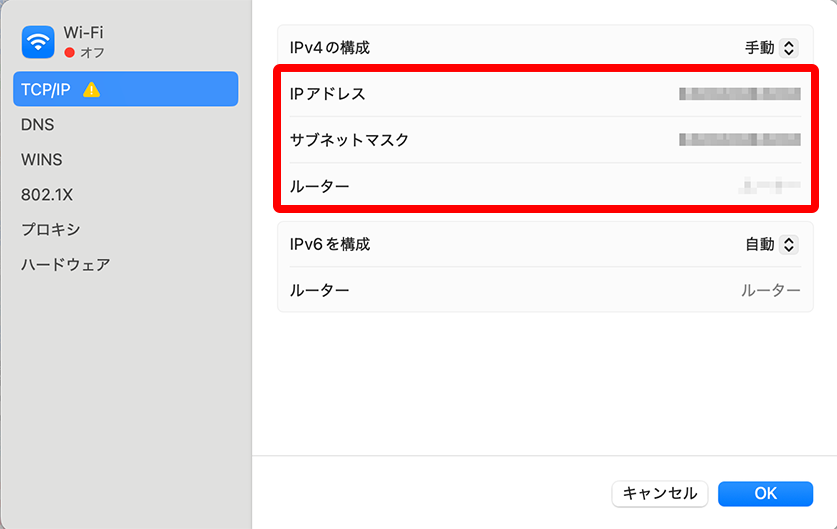Switch to the WINS tab
837x529 pixels.
pyautogui.click(x=42, y=160)
